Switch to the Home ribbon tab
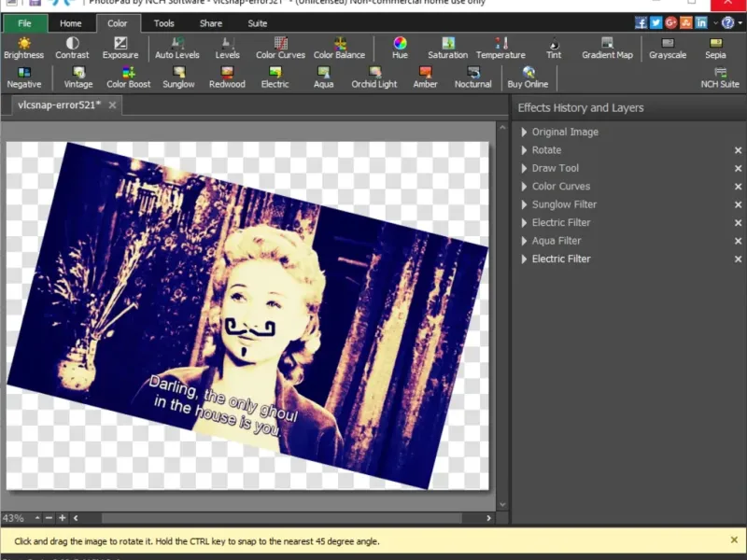The height and width of the screenshot is (560, 747). (72, 23)
